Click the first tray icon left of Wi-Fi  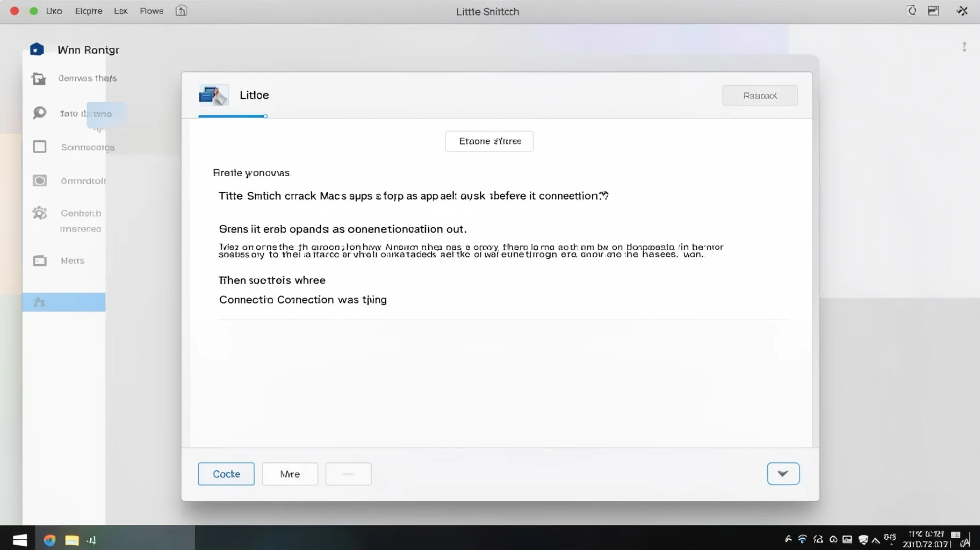[x=788, y=539]
